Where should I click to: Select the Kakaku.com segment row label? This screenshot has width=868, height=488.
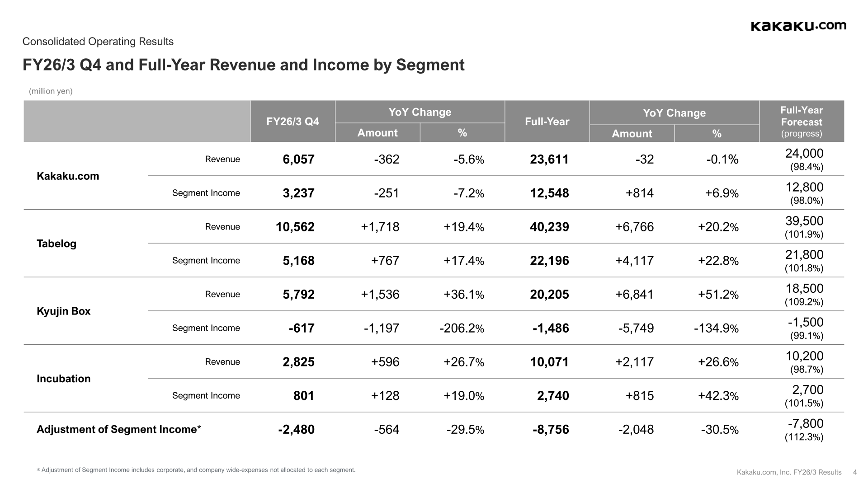pos(68,176)
